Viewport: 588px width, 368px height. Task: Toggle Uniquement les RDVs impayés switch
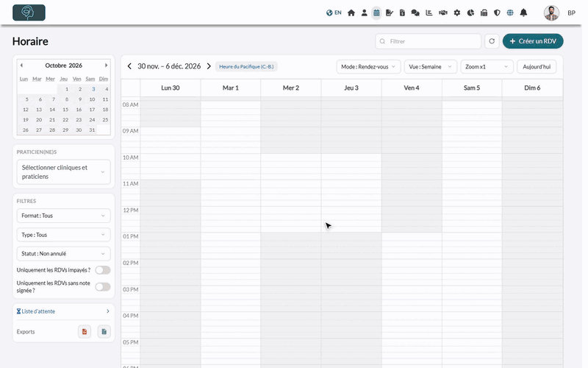(x=103, y=270)
